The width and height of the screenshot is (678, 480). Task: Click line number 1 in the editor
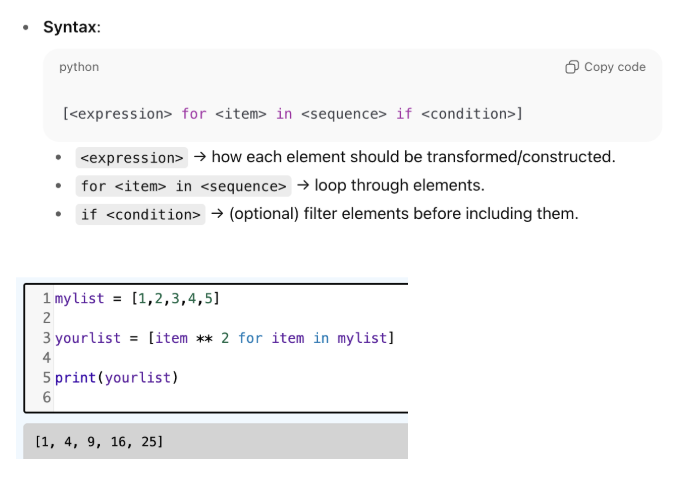pyautogui.click(x=46, y=298)
